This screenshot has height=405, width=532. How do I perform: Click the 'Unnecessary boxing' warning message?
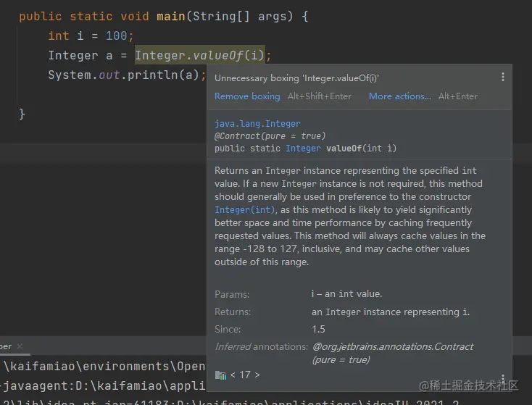(x=296, y=78)
